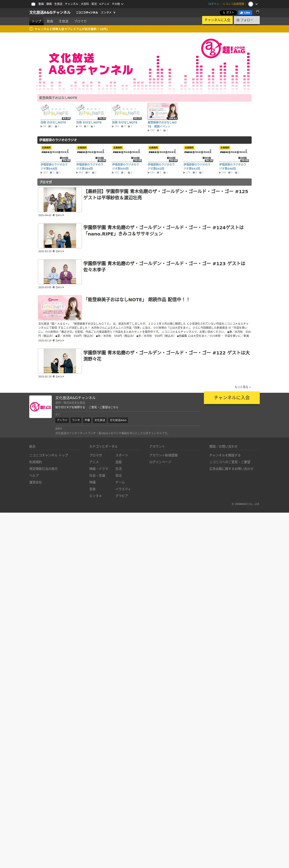Open Nアニメ in the top global menu

pyautogui.click(x=104, y=4)
